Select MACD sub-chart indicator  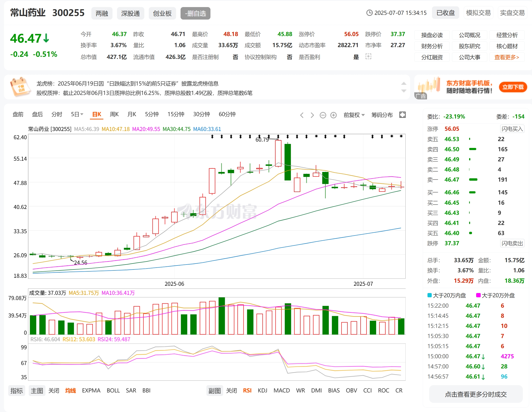click(282, 391)
